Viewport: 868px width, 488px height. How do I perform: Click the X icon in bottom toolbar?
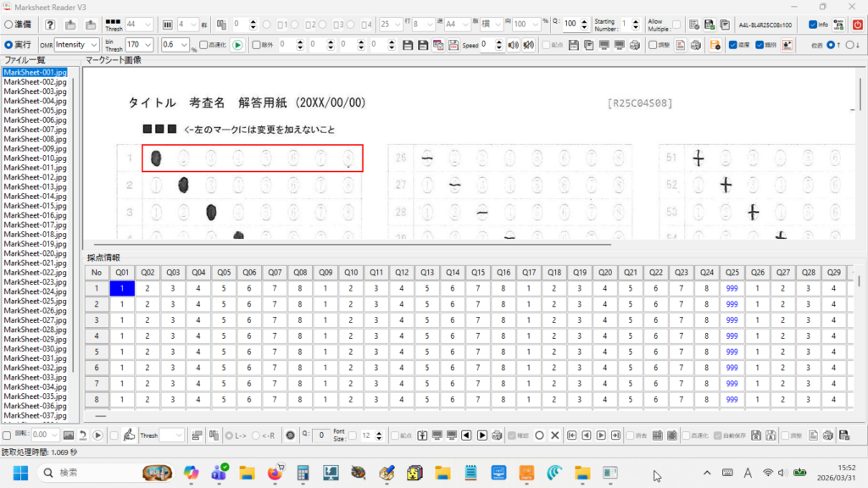(554, 435)
